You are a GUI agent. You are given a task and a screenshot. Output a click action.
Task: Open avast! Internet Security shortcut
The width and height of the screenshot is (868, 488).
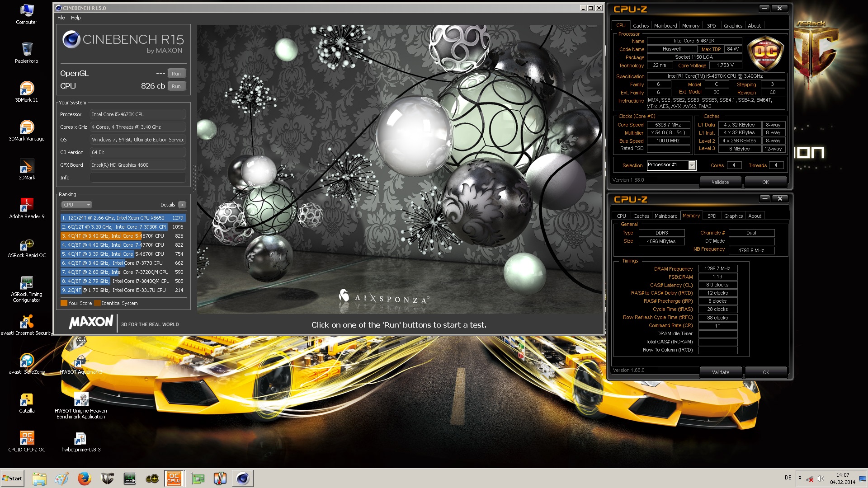click(27, 325)
